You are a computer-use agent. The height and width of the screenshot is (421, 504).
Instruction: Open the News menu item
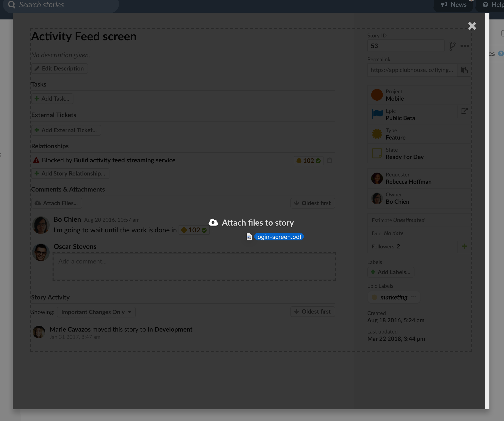point(454,5)
